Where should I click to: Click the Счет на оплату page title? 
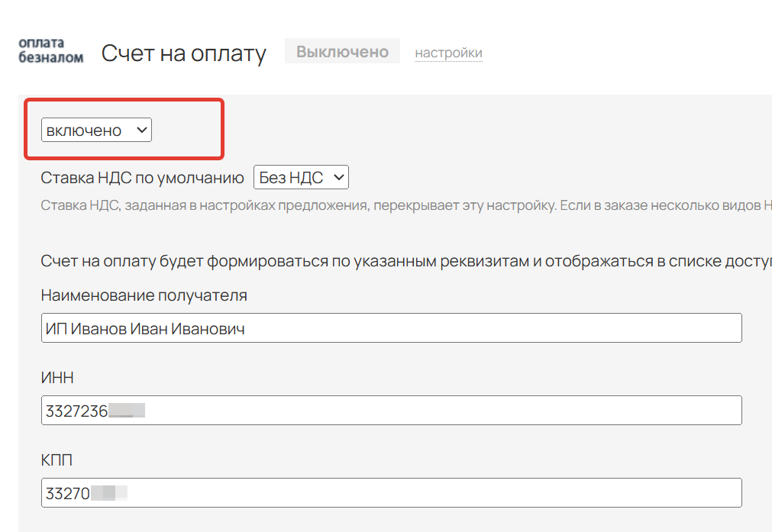183,53
